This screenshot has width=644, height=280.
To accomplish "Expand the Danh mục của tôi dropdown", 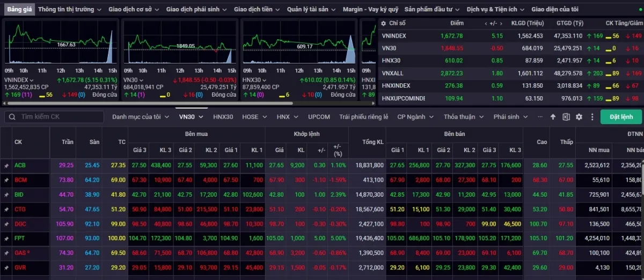I will [140, 117].
